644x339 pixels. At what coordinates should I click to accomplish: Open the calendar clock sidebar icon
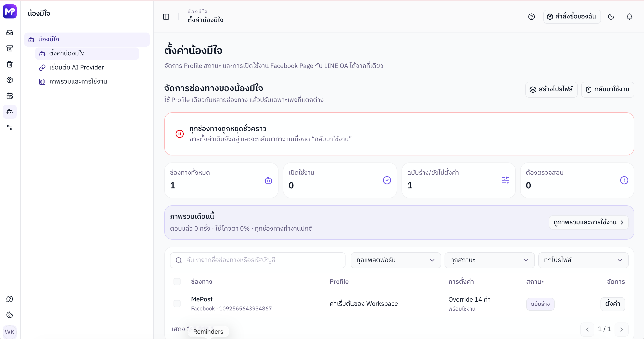tap(10, 96)
